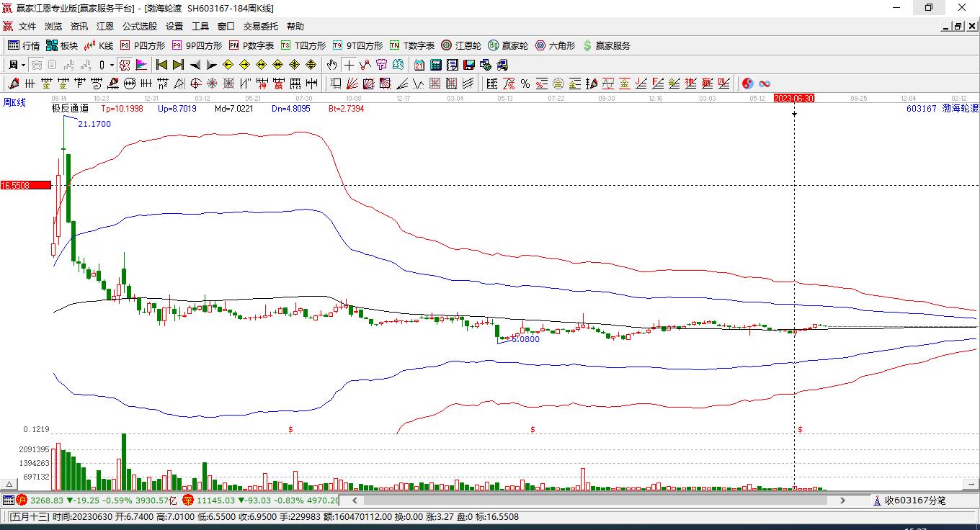Screen dimensions: 980x530
Task: Click the indicator panel up triangle button
Action: (x=9, y=485)
